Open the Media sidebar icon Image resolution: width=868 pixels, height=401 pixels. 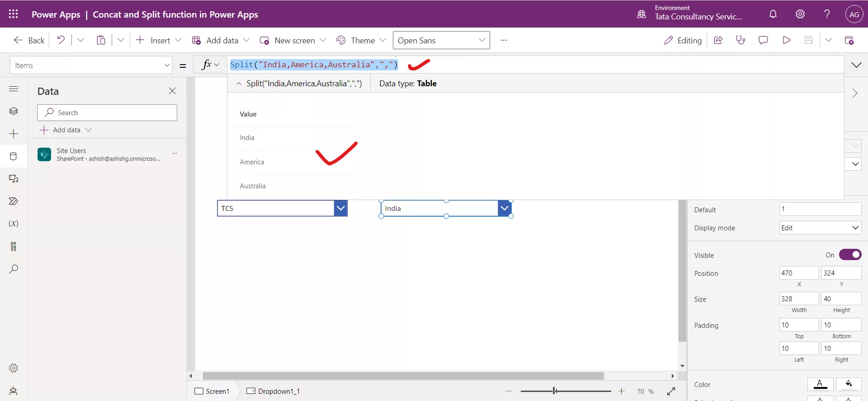(x=14, y=179)
